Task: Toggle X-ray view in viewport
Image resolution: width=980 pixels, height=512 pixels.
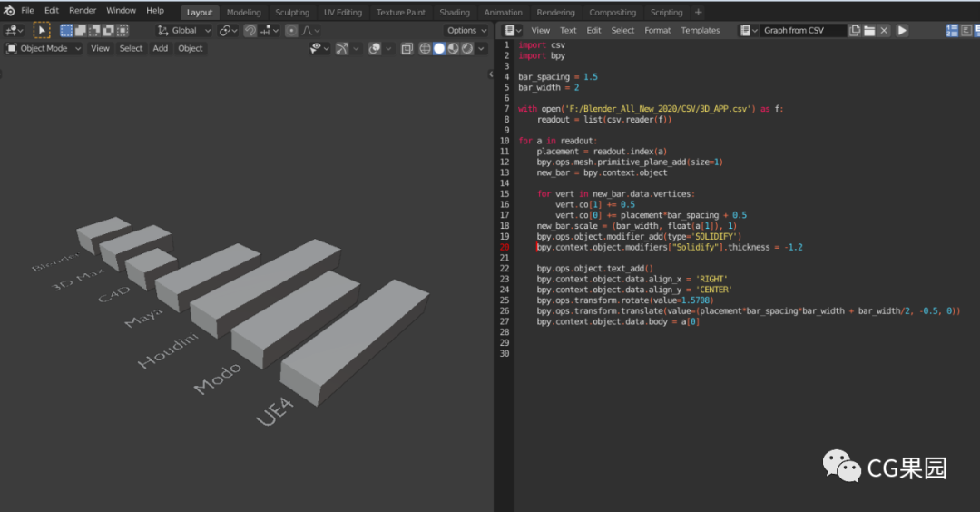Action: 407,48
